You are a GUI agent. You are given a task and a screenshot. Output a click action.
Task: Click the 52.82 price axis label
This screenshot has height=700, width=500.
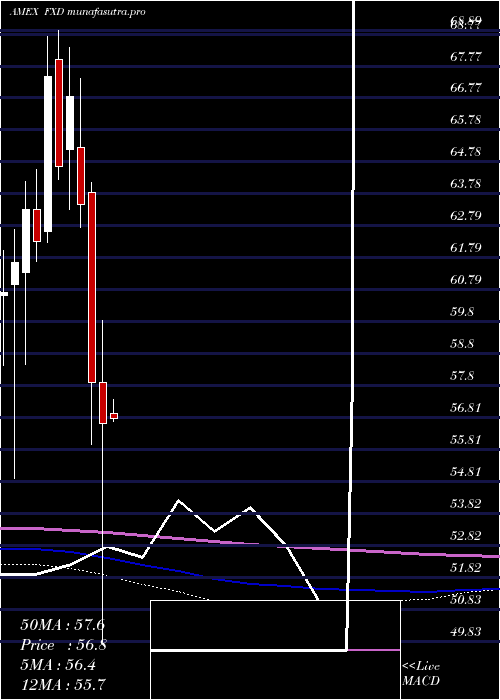466,535
